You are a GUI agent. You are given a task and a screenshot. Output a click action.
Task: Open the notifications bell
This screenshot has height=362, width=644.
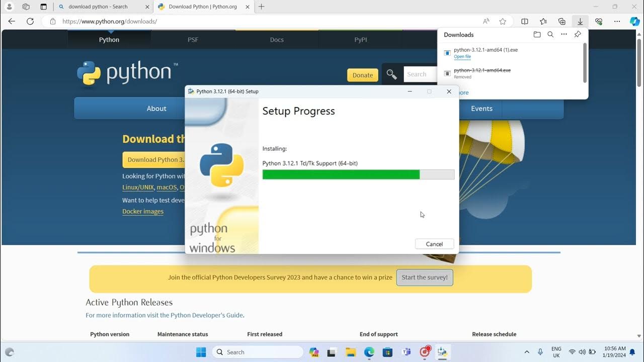point(632,352)
